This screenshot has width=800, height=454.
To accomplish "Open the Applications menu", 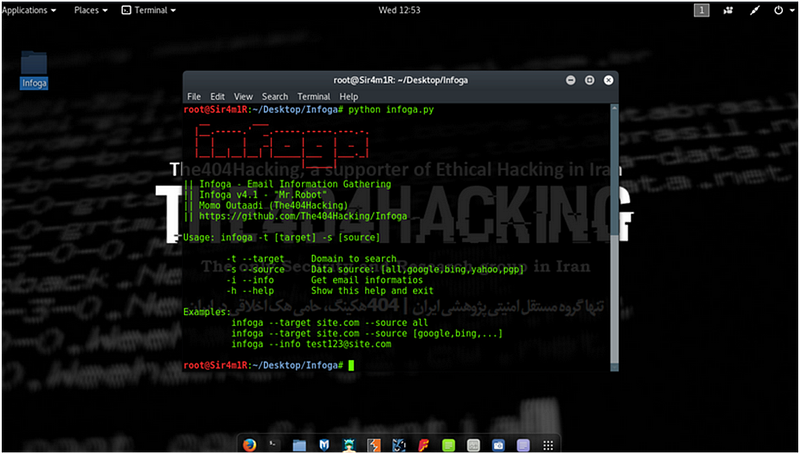I will pos(29,10).
